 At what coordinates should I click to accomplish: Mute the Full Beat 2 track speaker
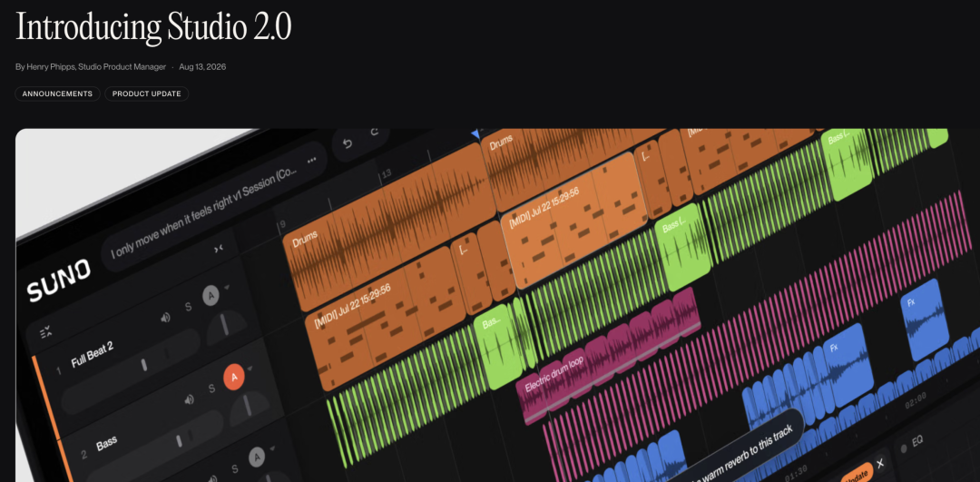[x=166, y=318]
